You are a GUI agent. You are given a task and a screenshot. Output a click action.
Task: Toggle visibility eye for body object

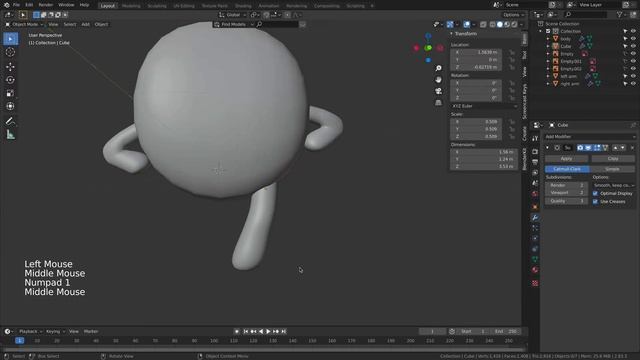point(633,39)
